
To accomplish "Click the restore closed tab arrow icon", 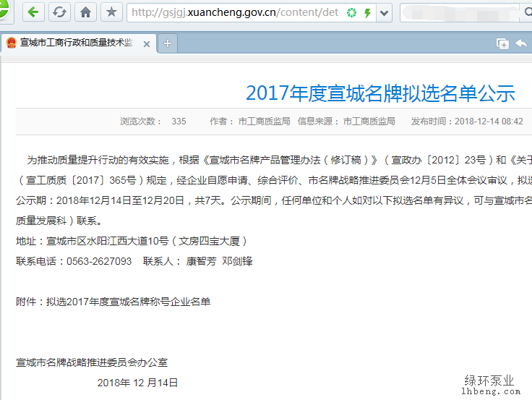I will click(520, 44).
